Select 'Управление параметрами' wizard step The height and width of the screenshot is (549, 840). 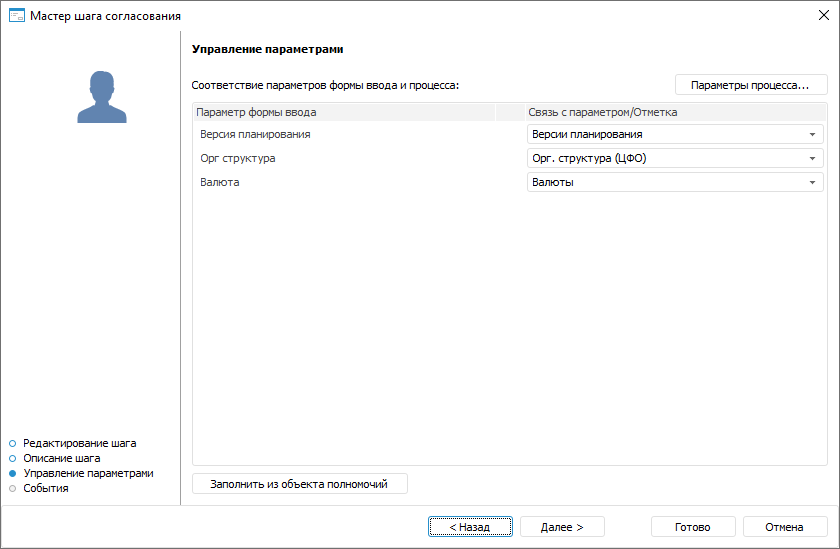click(88, 473)
